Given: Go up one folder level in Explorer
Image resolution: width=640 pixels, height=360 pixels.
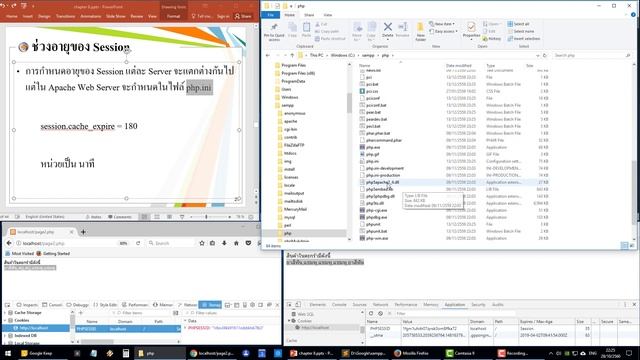Looking at the screenshot, I should [292, 55].
